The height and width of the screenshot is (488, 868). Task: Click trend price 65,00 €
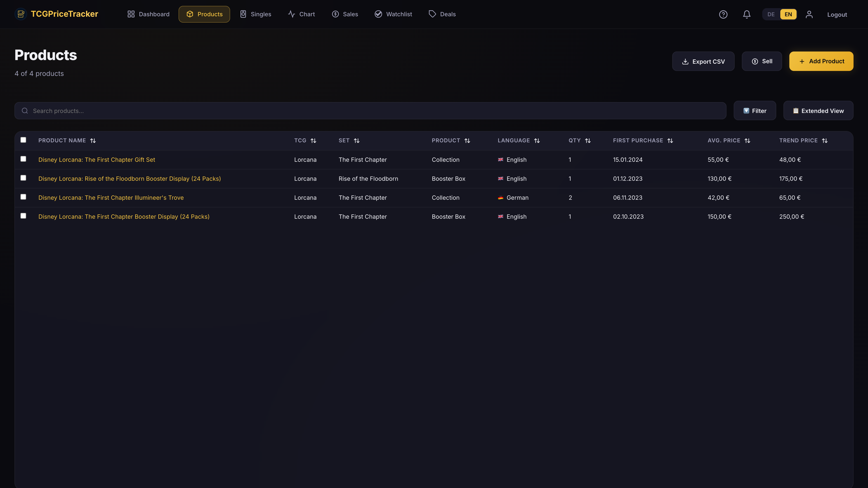[790, 198]
